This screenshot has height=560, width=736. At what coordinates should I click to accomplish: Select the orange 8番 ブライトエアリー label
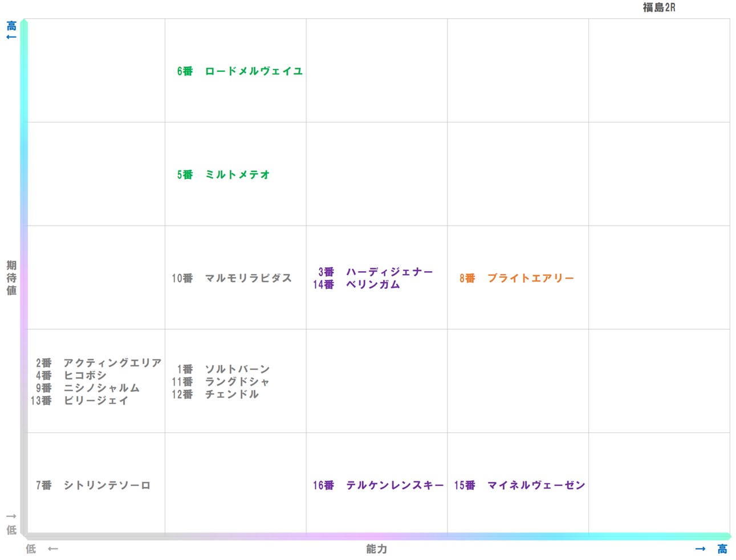(x=516, y=279)
